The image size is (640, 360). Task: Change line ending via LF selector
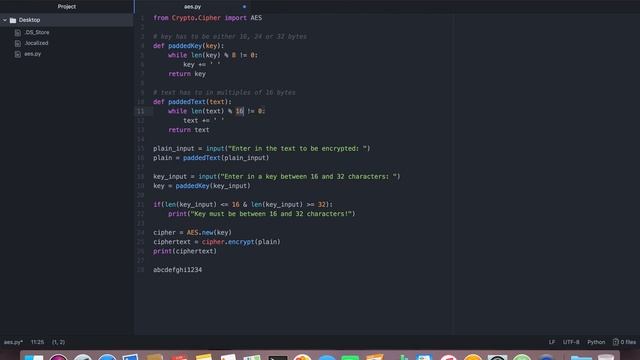[x=551, y=342]
